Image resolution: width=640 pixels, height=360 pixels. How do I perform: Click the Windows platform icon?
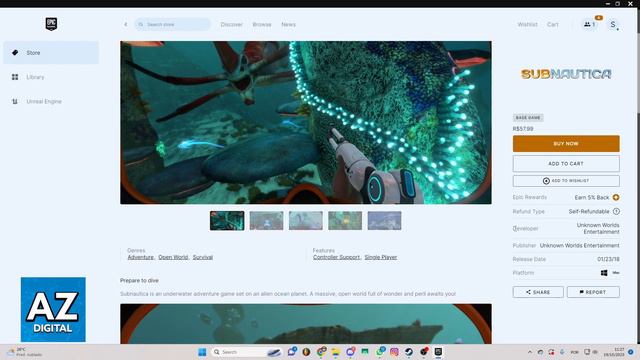click(604, 273)
